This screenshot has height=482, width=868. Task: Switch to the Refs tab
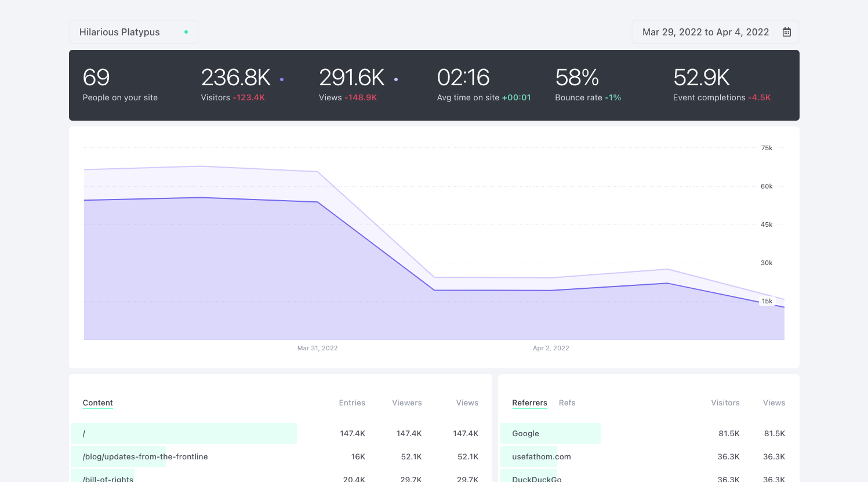pos(566,403)
